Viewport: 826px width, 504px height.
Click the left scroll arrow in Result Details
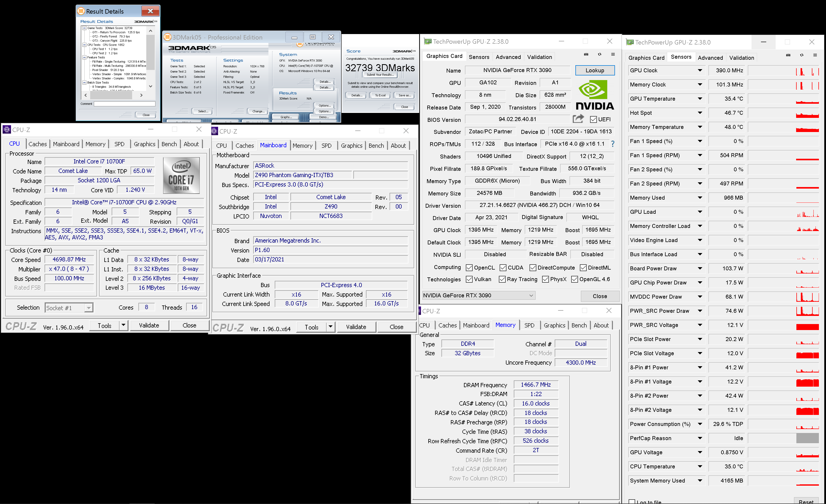coord(86,95)
